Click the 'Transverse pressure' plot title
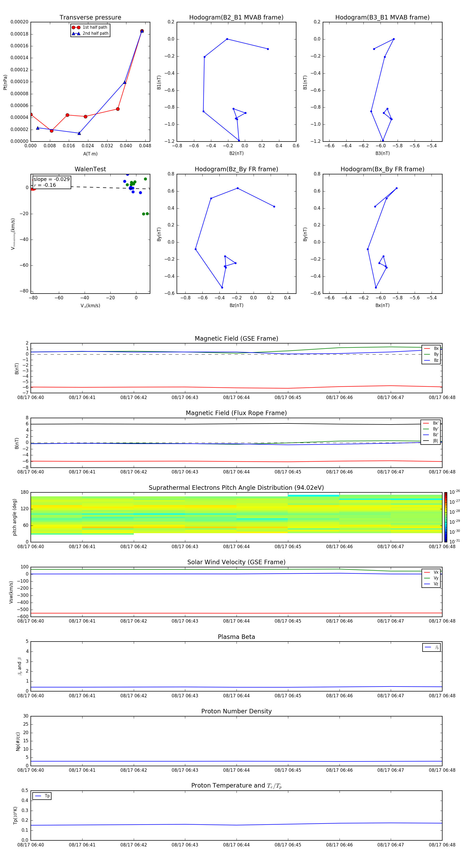 pyautogui.click(x=90, y=18)
